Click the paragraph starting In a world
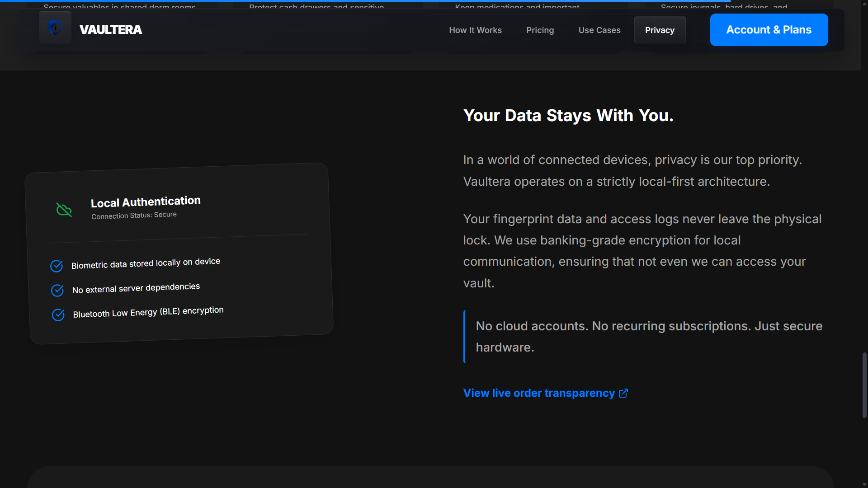Screen dimensions: 868x488 coord(632,171)
